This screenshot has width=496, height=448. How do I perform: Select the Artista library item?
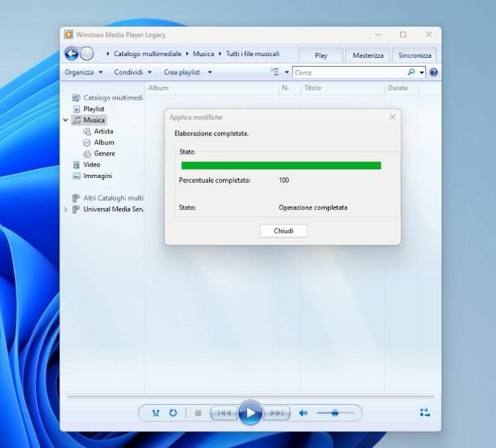[103, 131]
